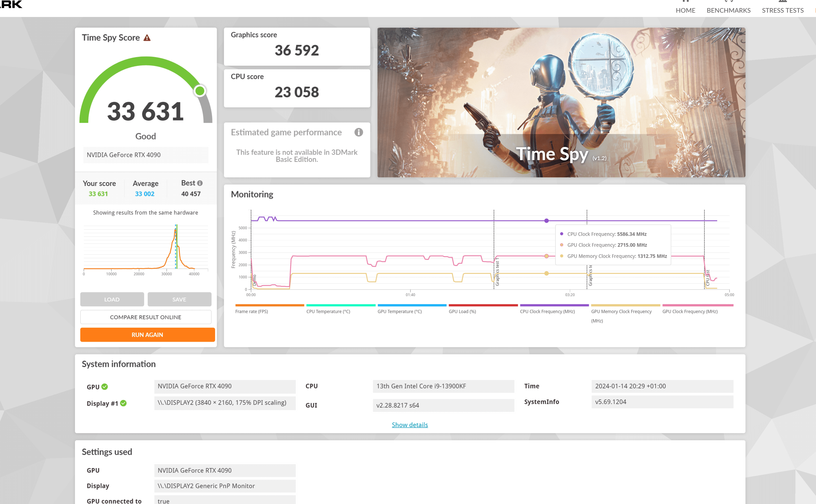
Task: Click the CPU Clock Frequency 5586.34 MHz tooltip entry
Action: (x=603, y=234)
